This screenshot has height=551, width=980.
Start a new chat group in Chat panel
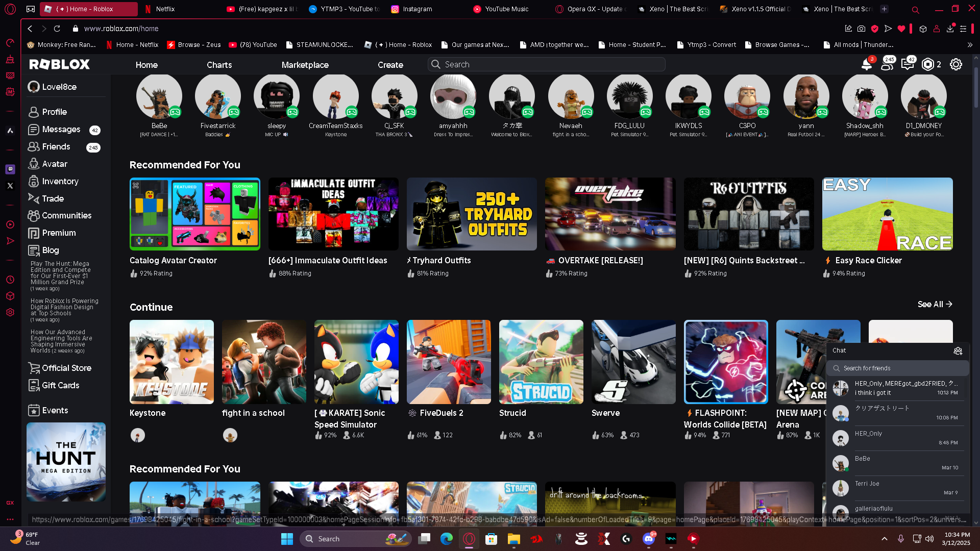[958, 350]
